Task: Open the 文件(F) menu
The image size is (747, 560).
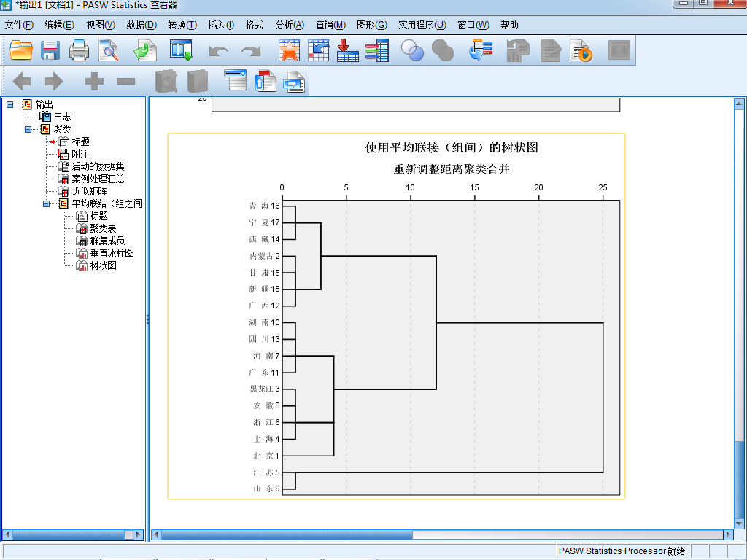Action: point(19,25)
